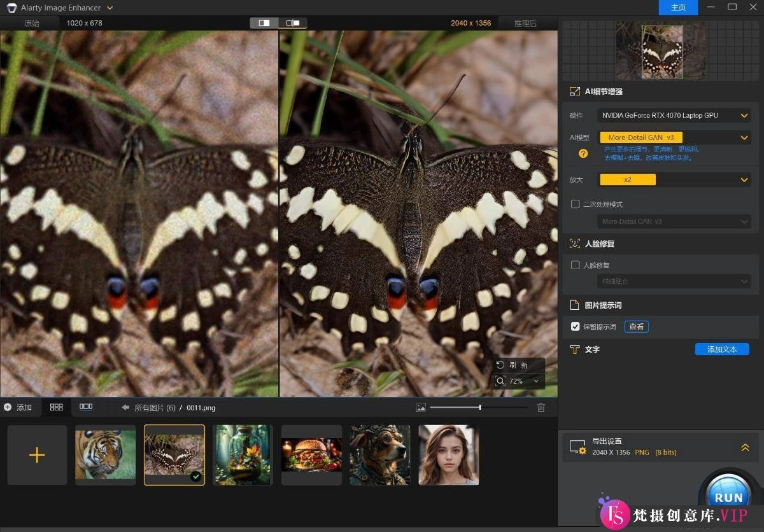764x532 pixels.
Task: Adjust the thumbnail size slider
Action: pos(479,407)
